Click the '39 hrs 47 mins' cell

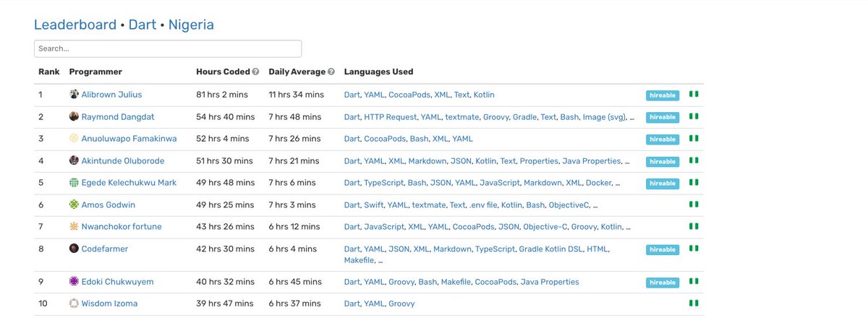coord(225,304)
